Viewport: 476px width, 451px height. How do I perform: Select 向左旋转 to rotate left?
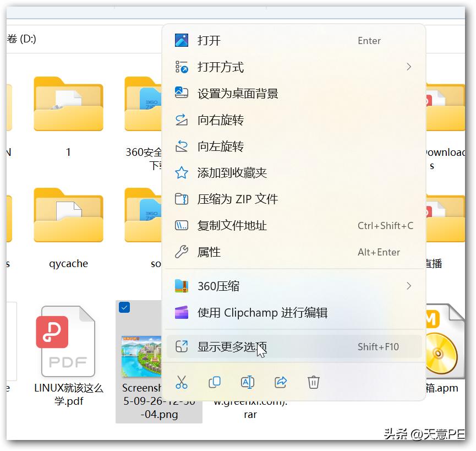(x=294, y=146)
